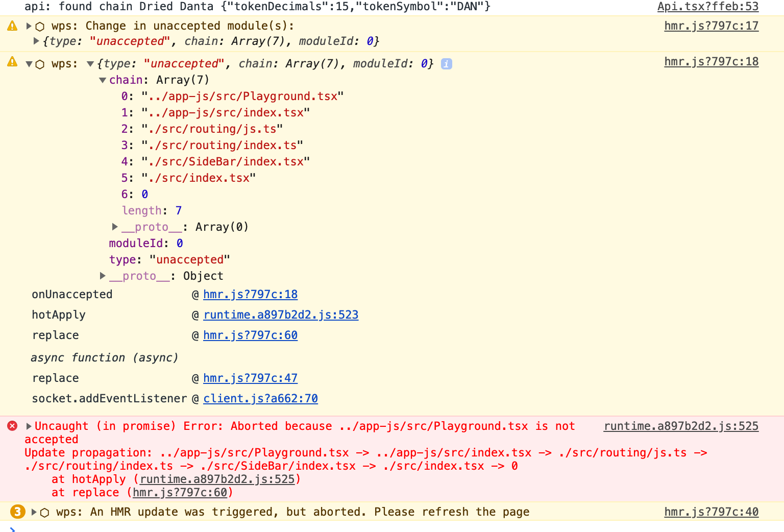Click hmr.js?797c:18 in onUnaccepted stack row

tap(250, 295)
